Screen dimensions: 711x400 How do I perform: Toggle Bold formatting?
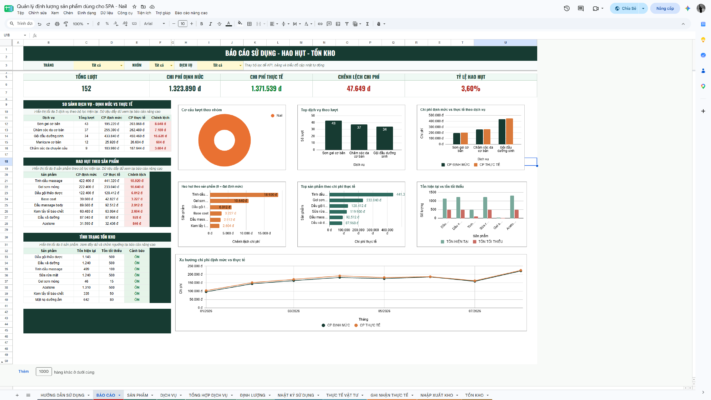coord(201,24)
